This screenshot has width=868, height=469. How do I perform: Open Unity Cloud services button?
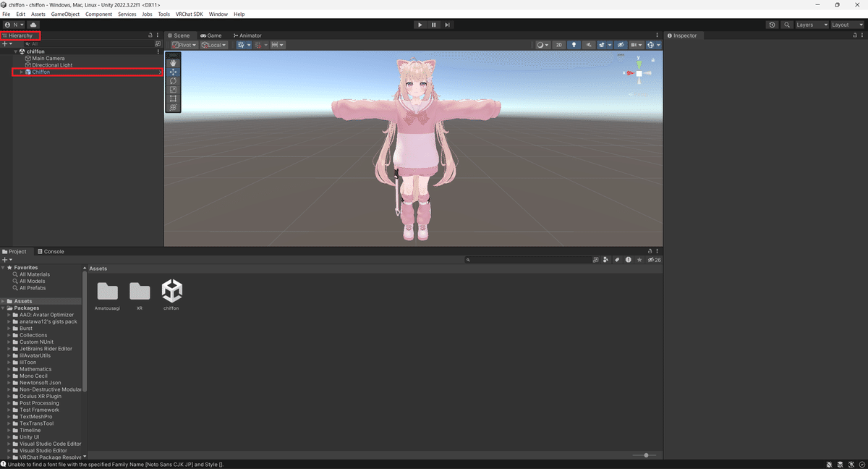pyautogui.click(x=33, y=25)
